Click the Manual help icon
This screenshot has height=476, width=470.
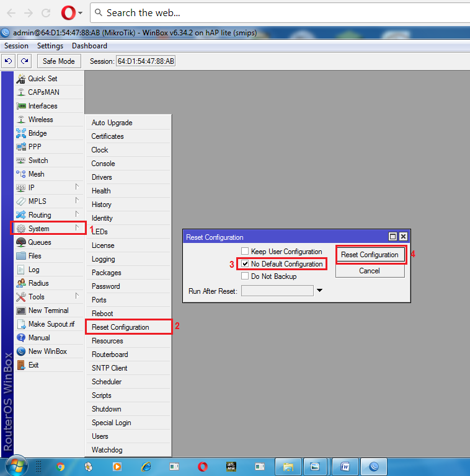pos(21,338)
